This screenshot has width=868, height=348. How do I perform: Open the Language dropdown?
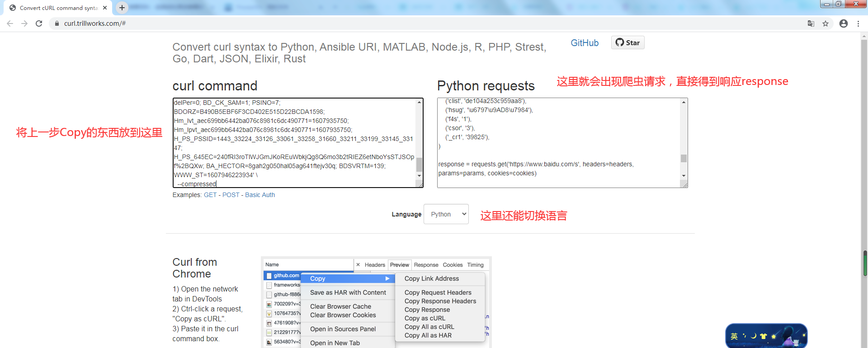click(446, 214)
